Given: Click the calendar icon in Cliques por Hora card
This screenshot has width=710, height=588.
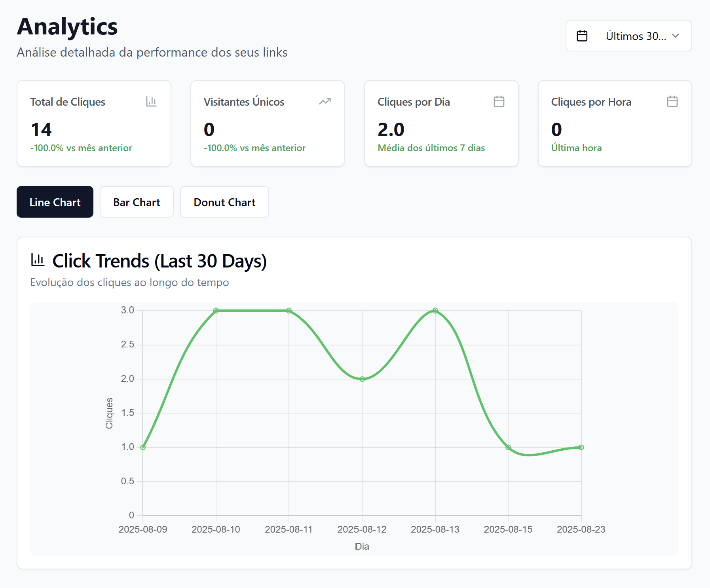Looking at the screenshot, I should pos(672,102).
